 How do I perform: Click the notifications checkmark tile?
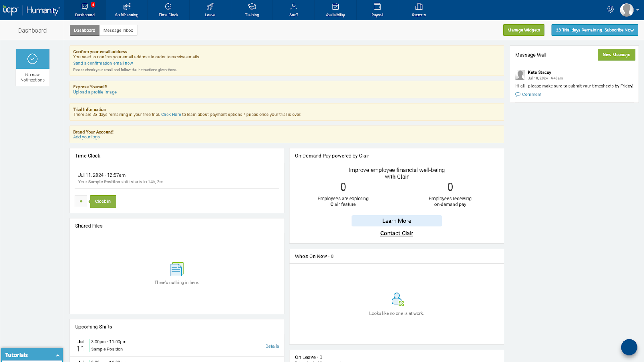[x=33, y=59]
